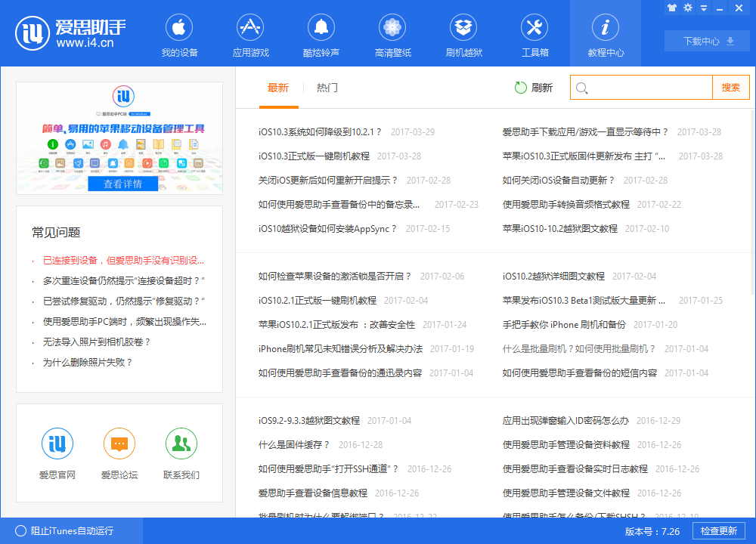Viewport: 756px width, 544px height.
Task: Open FAQ 为什么删除照片失败？
Action: (88, 362)
